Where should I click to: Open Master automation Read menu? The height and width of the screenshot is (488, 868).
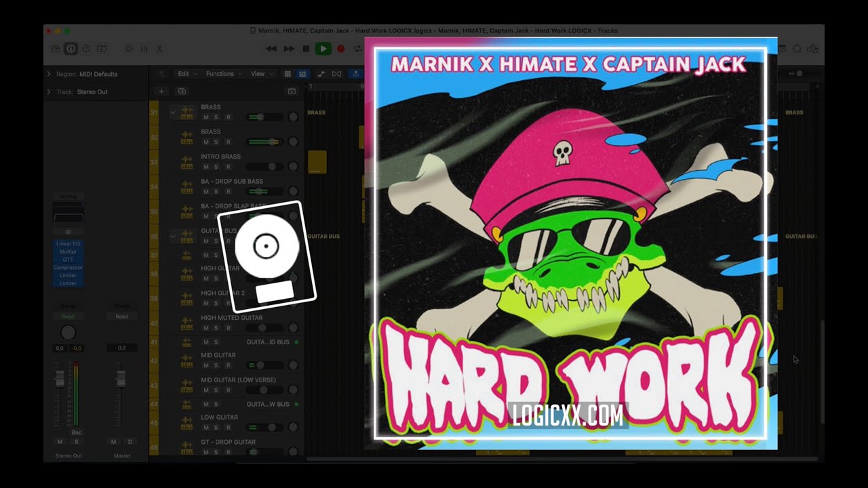pos(121,317)
